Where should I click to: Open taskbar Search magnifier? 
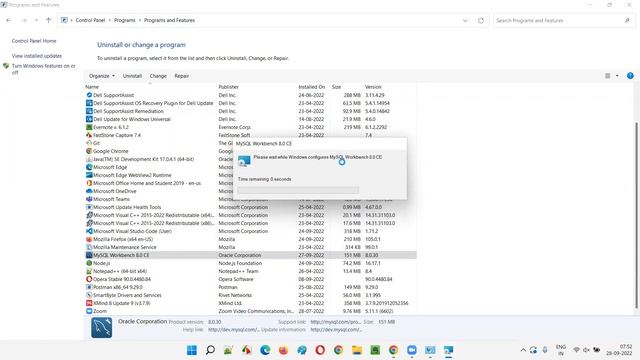coord(210,350)
